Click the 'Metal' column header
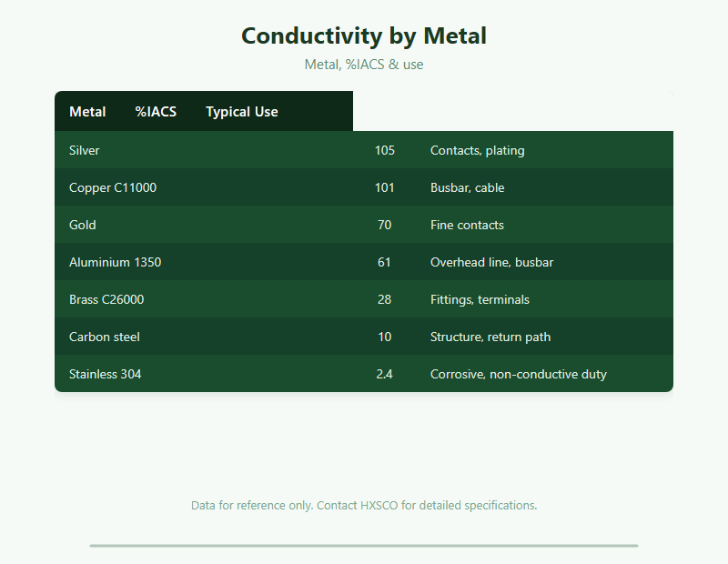 click(87, 111)
